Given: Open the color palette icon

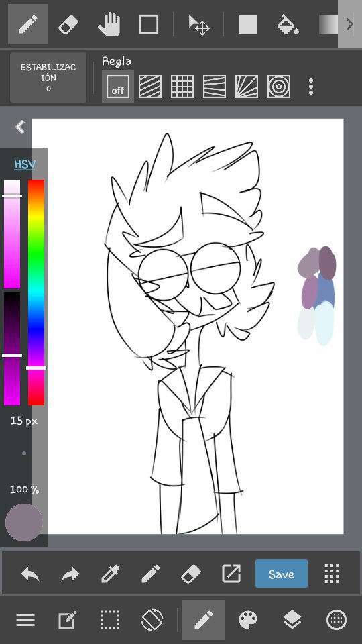Looking at the screenshot, I should coord(248,619).
